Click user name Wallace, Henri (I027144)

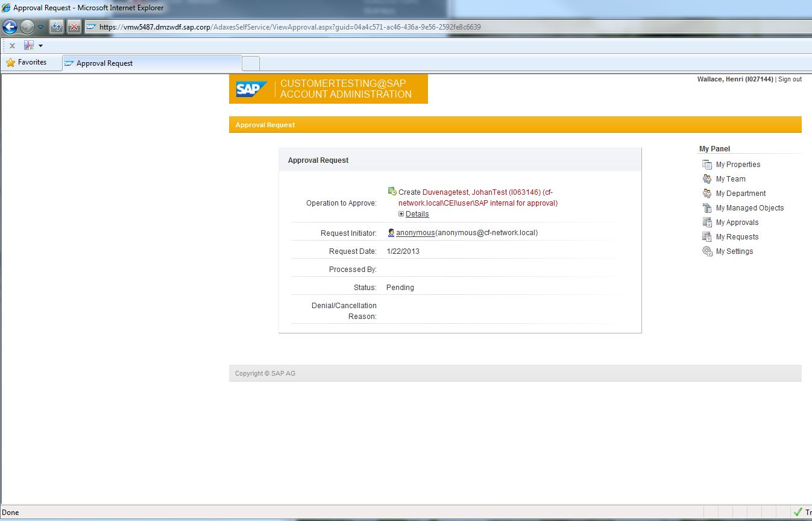pyautogui.click(x=735, y=79)
